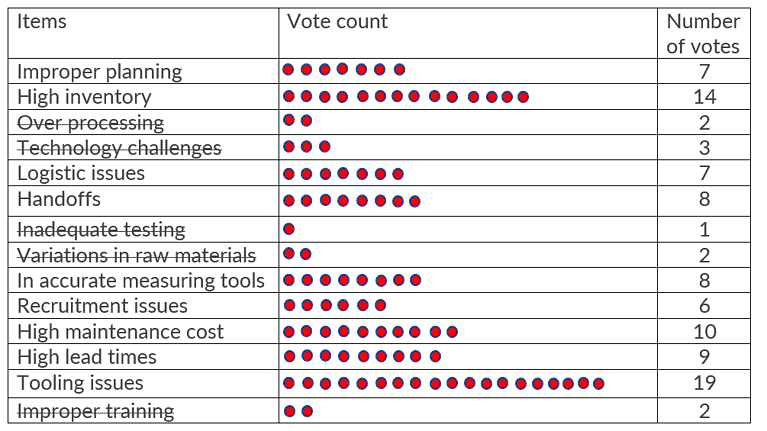The width and height of the screenshot is (767, 431).
Task: Select the "High inventory" row label
Action: (85, 97)
